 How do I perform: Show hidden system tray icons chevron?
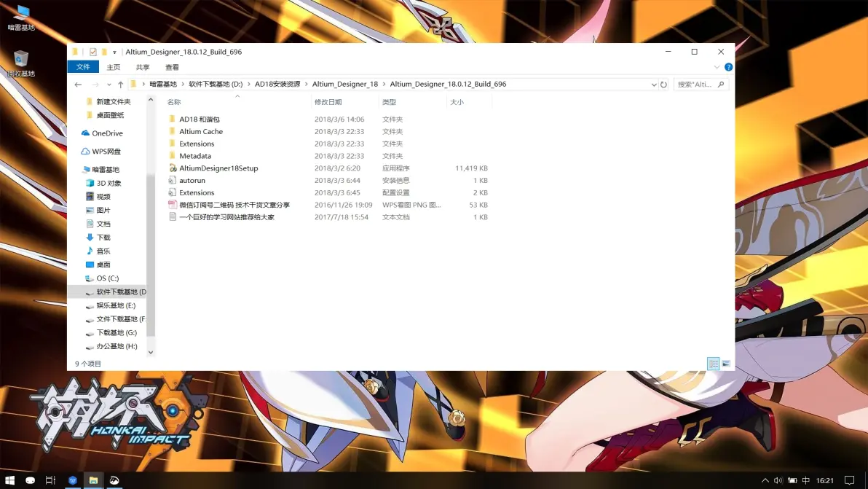pos(765,480)
